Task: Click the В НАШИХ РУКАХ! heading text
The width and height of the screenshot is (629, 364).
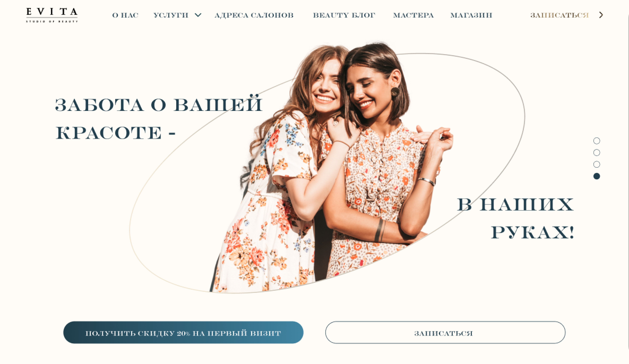Action: [515, 218]
